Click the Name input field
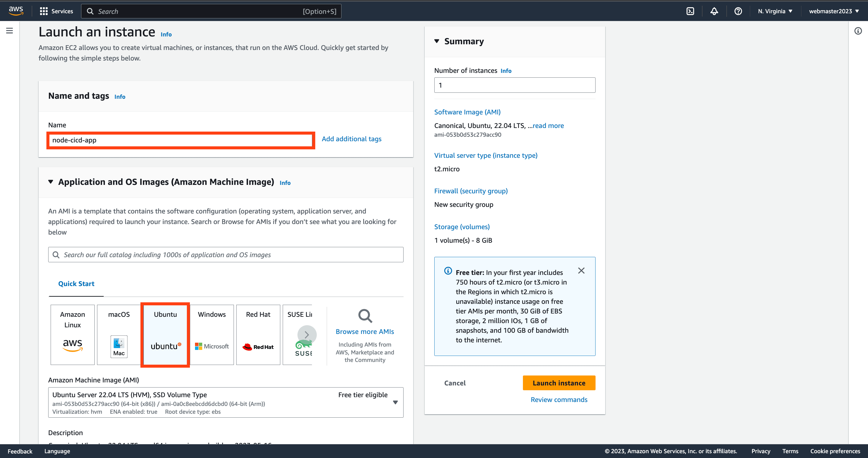 click(x=181, y=140)
